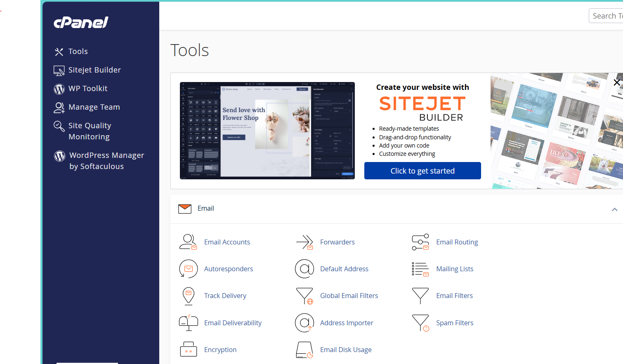Open the Email Disk Usage link
Screen dimensions: 623x364
(x=346, y=350)
